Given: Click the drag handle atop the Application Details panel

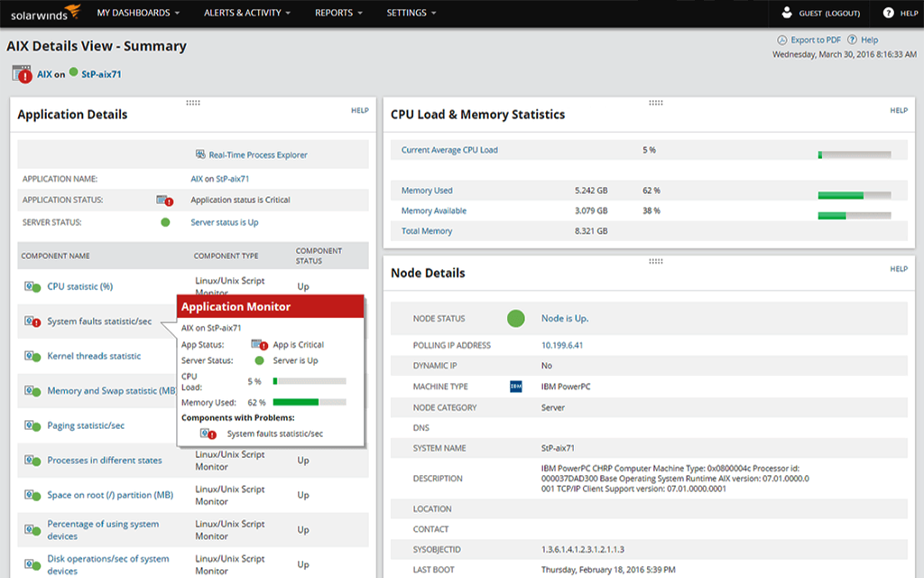Looking at the screenshot, I should 194,102.
